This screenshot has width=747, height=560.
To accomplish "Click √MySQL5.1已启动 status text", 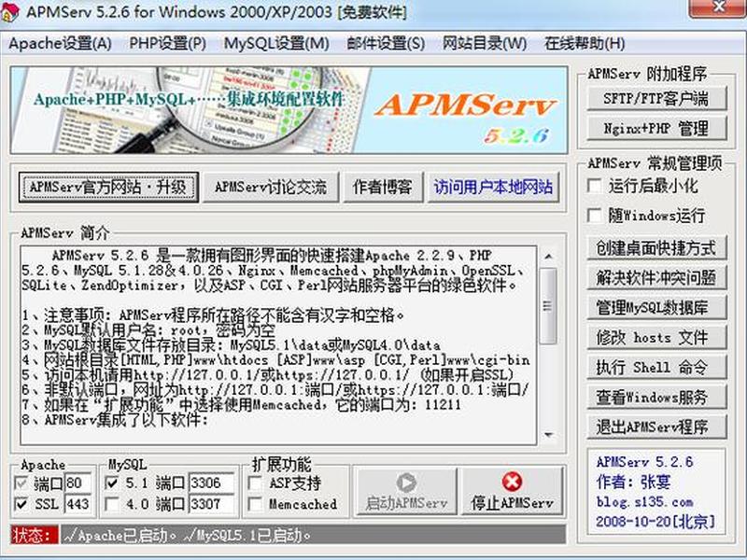I will tap(247, 535).
